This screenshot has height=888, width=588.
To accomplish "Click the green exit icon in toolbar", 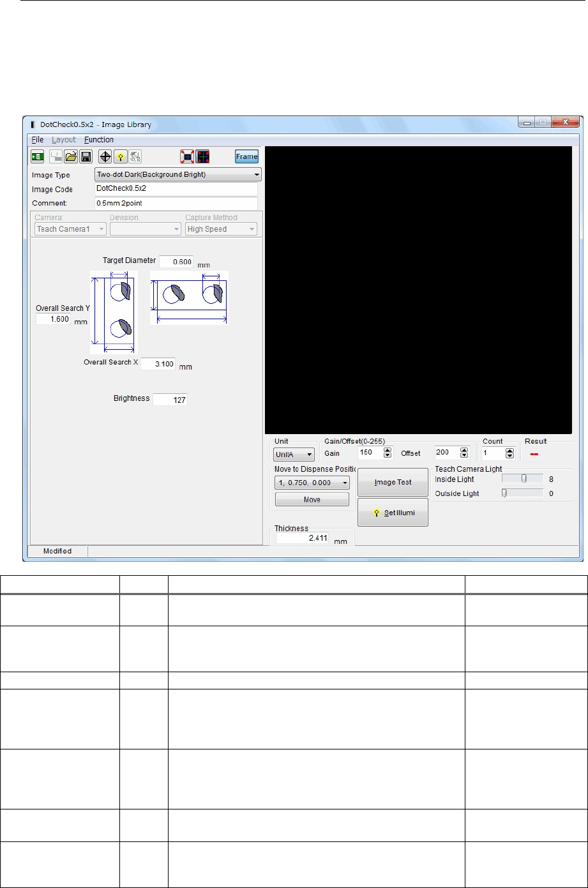I will point(37,156).
